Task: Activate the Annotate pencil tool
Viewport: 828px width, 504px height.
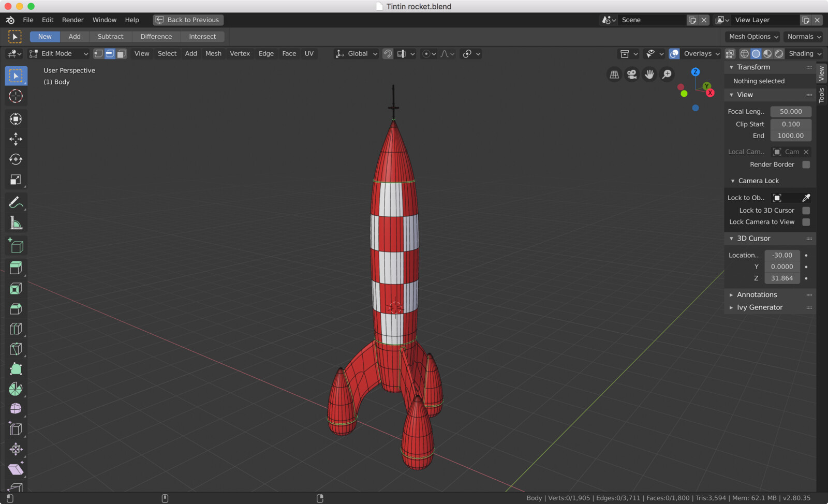Action: point(16,202)
